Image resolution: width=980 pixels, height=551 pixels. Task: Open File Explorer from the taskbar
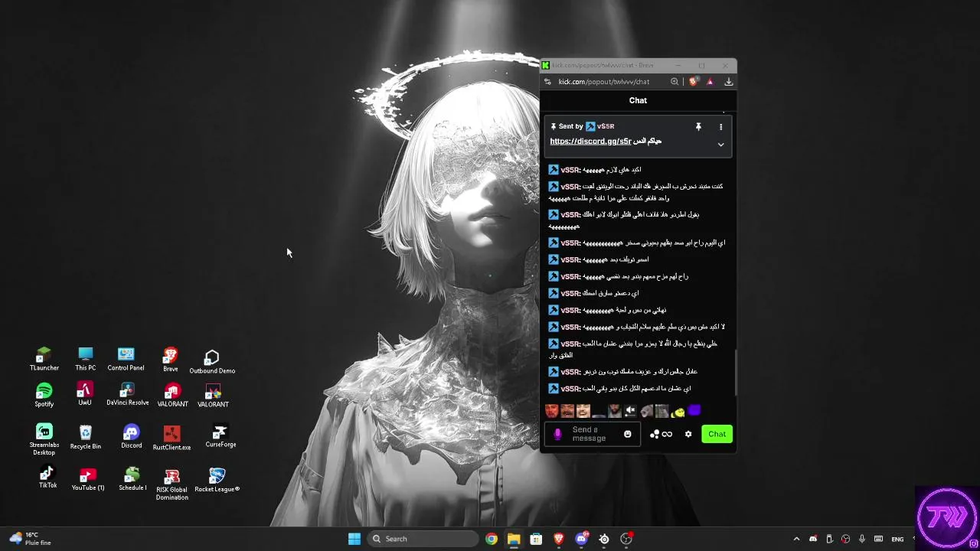pos(514,539)
